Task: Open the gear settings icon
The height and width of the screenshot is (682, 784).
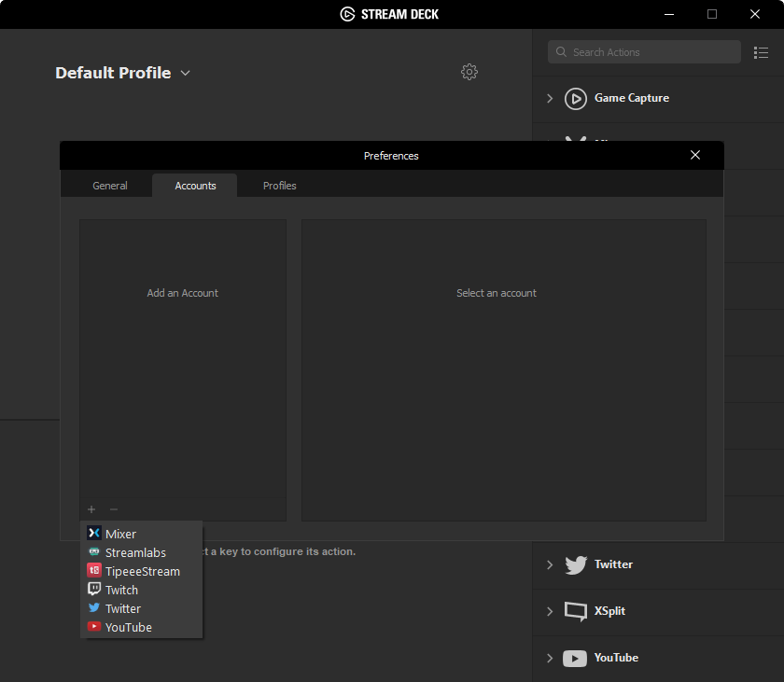Action: coord(469,72)
